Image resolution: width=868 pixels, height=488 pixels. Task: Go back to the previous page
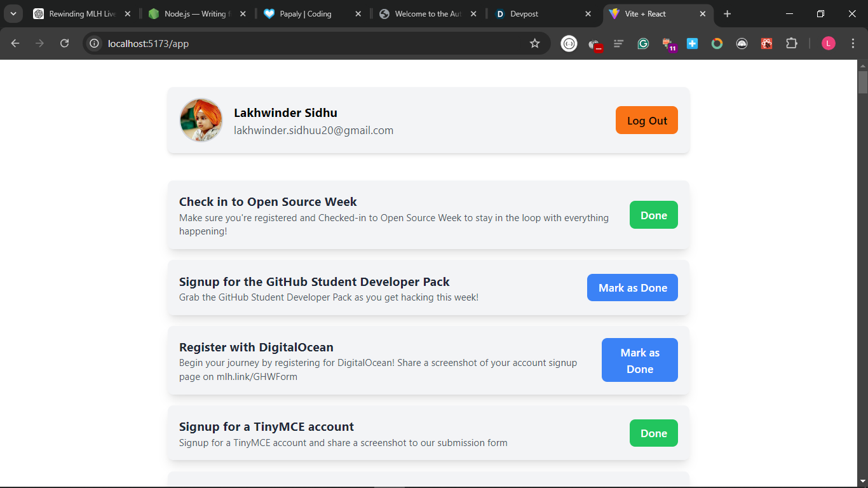[x=15, y=43]
